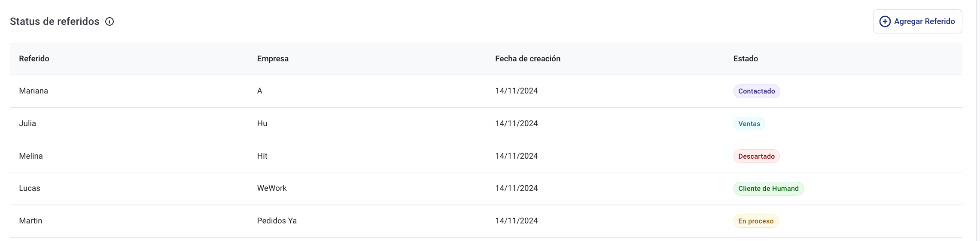Select the referral named Martin
Image resolution: width=980 pixels, height=241 pixels.
tap(30, 221)
